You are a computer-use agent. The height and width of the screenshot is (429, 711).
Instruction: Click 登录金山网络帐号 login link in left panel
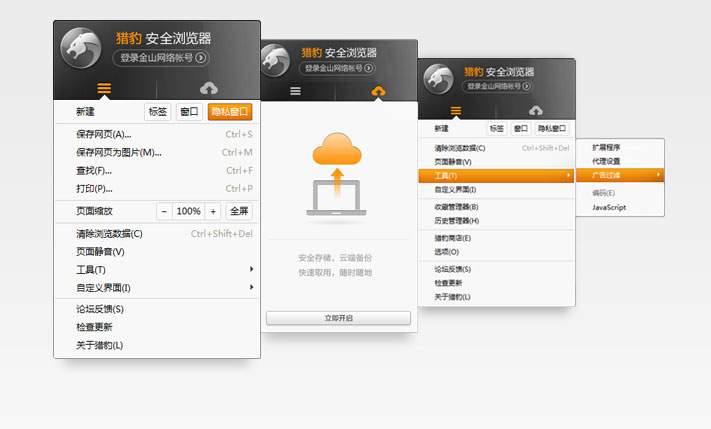[x=163, y=58]
